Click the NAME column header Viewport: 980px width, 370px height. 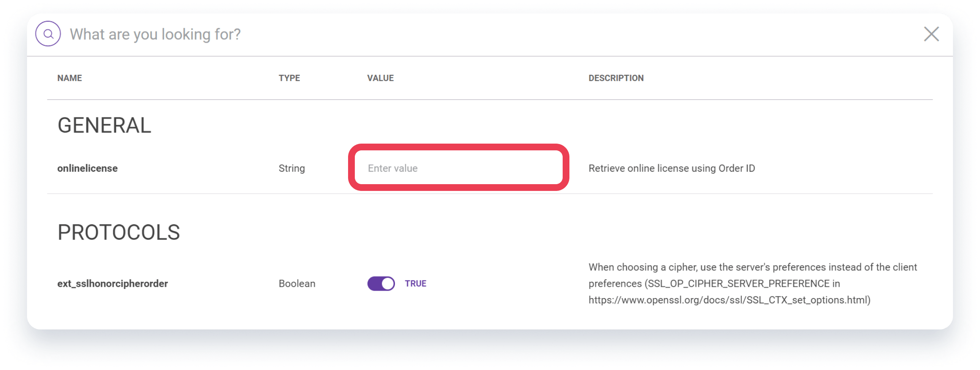[x=70, y=78]
